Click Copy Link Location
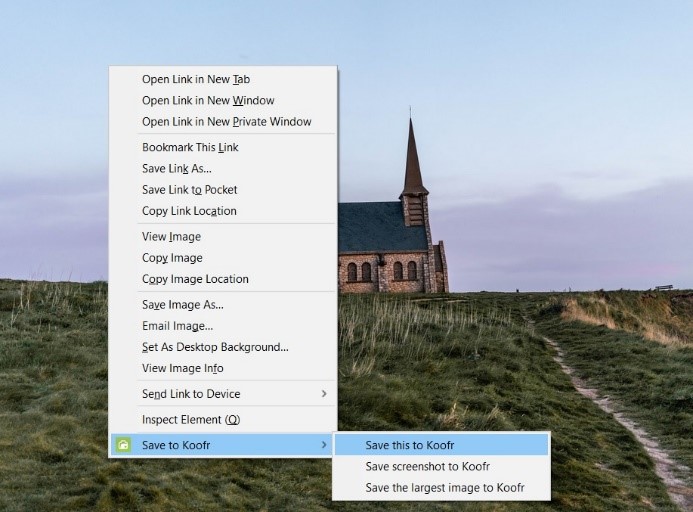This screenshot has height=512, width=693. point(189,211)
